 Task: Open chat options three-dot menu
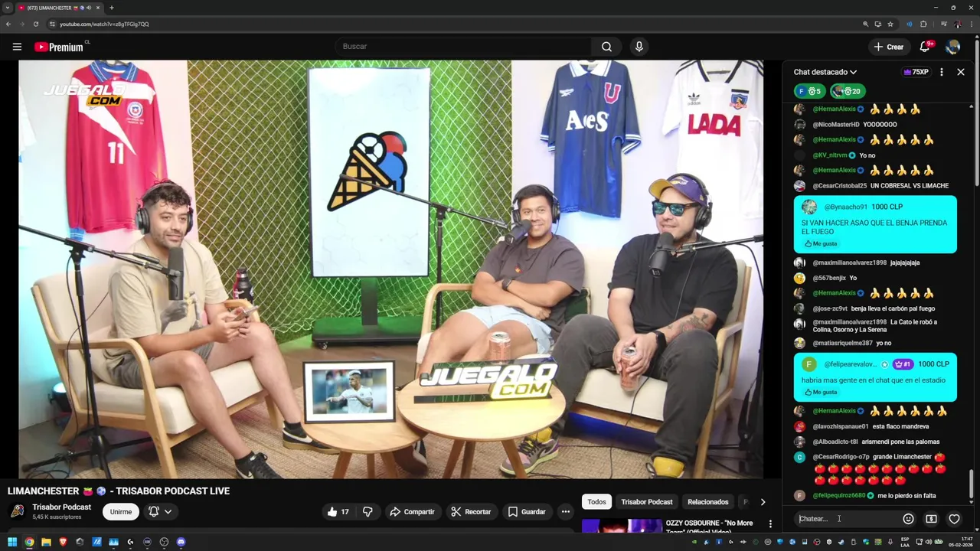pos(941,72)
